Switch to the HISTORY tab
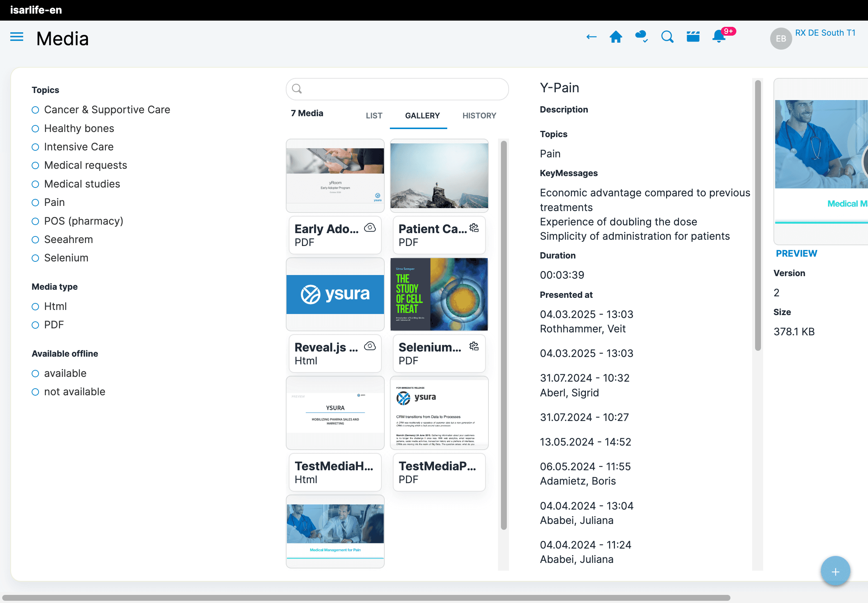 coord(479,115)
